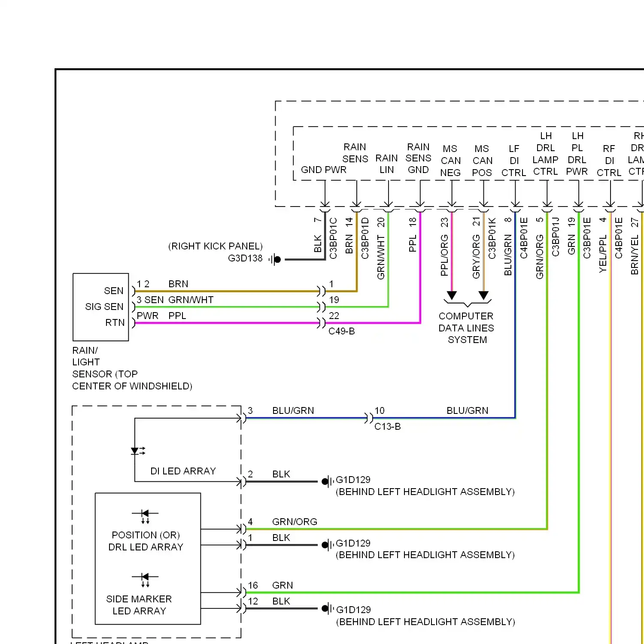The image size is (644, 644).
Task: Click BLU/GRN label beside headlamp pin 3
Action: 293,411
